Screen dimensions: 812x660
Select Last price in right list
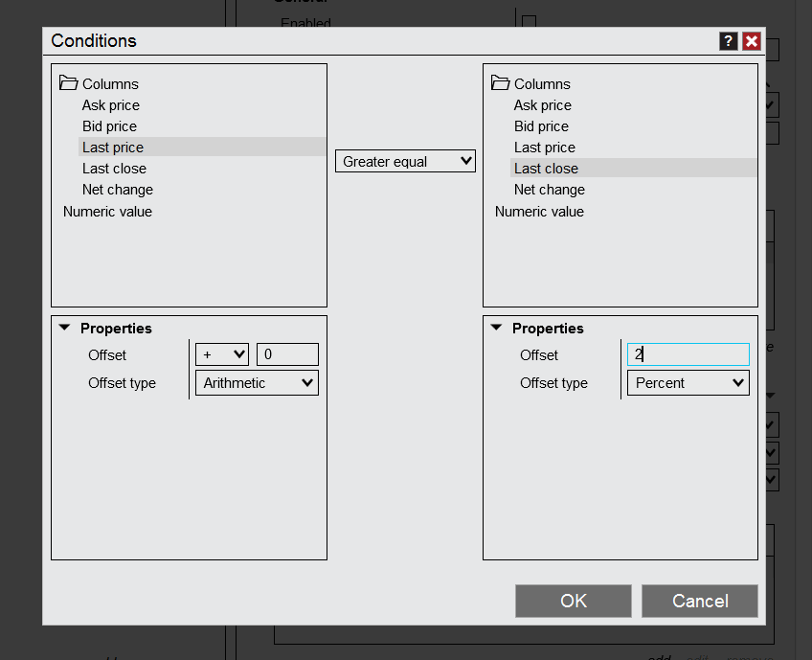tap(545, 148)
